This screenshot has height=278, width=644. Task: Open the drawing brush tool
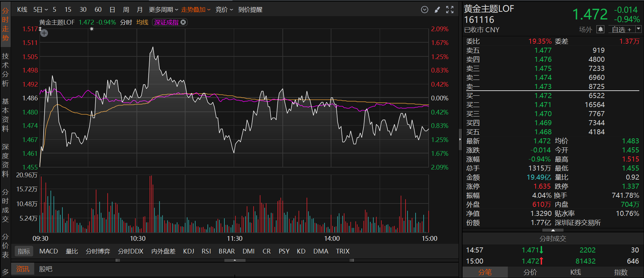[x=437, y=10]
